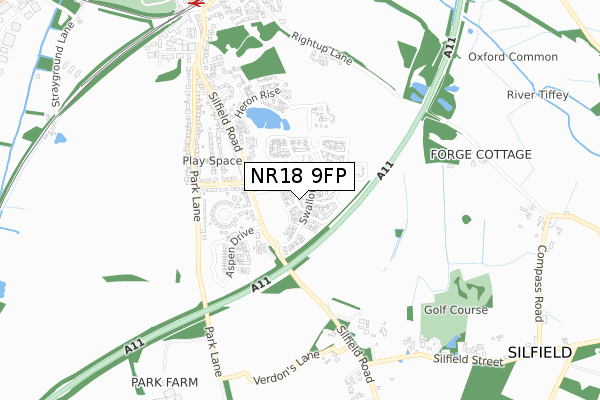Click the SILFIELD village name
600x400 pixels.
540,352
